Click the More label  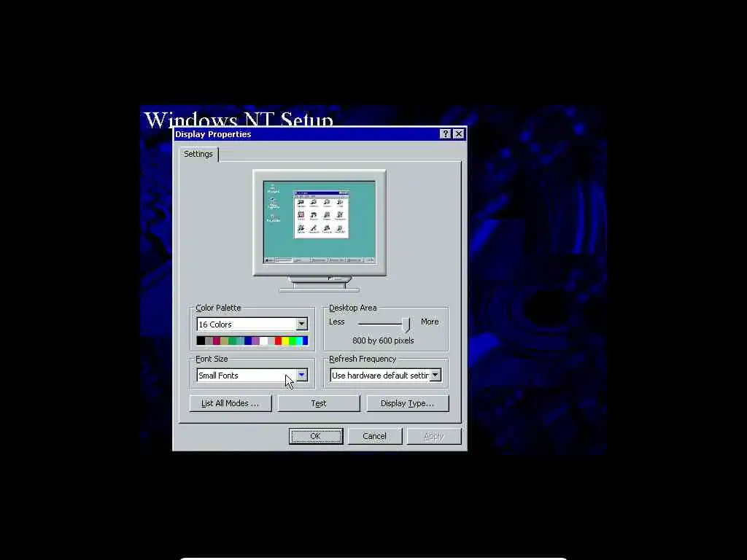tap(430, 322)
